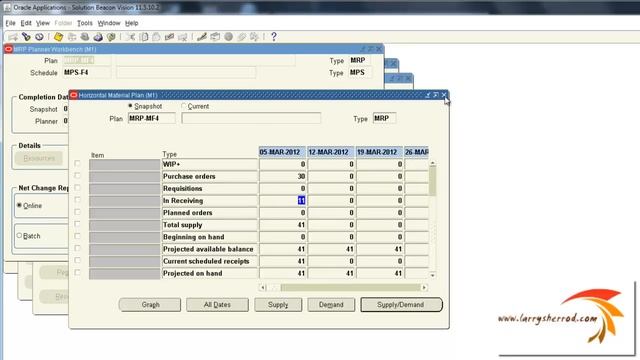Open the Tools menu
This screenshot has width=640, height=360.
[84, 23]
